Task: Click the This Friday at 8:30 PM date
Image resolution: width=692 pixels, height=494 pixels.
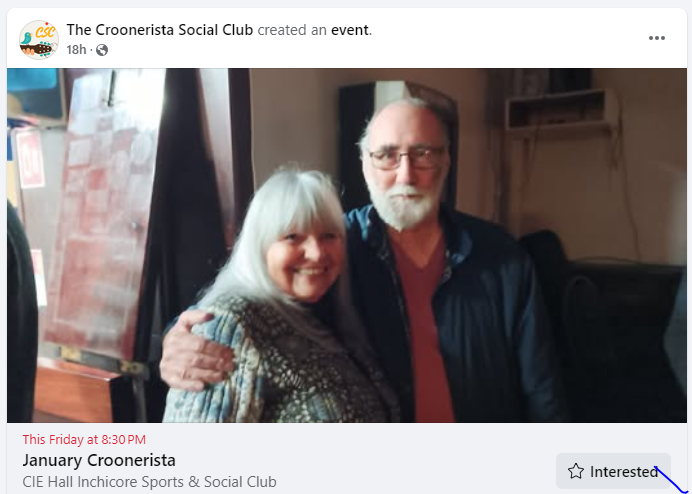Action: point(84,439)
